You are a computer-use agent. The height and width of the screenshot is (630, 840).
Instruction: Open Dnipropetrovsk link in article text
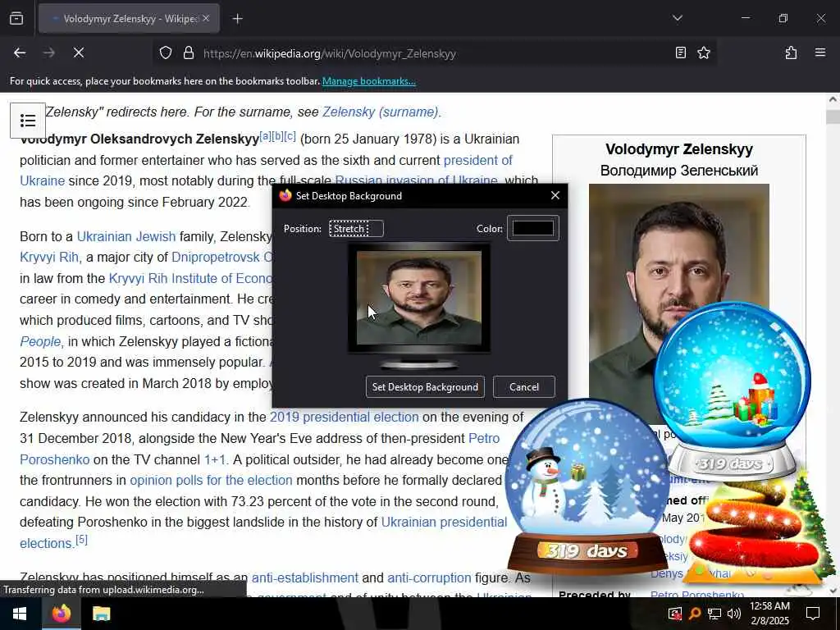point(221,258)
